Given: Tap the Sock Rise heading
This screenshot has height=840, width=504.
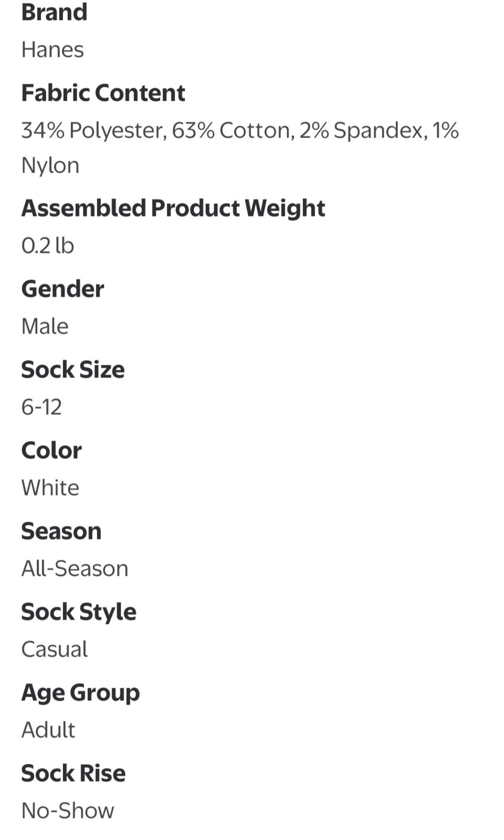Looking at the screenshot, I should pyautogui.click(x=73, y=773).
